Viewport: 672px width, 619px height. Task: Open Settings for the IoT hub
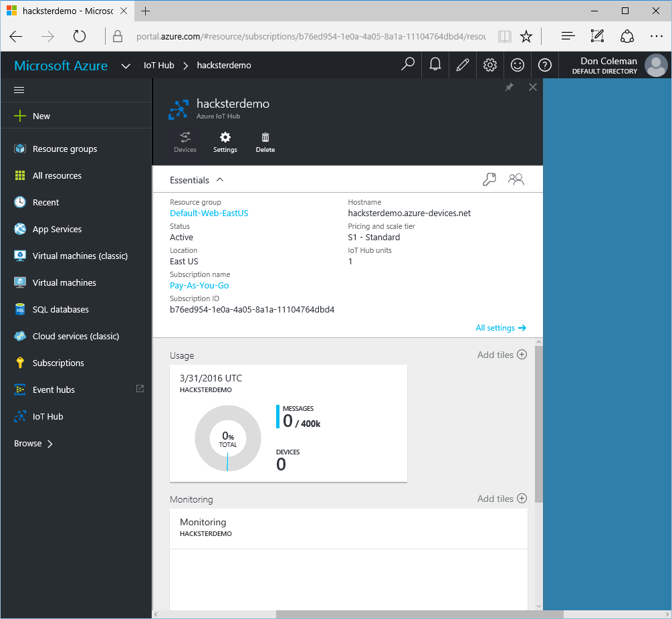point(225,143)
